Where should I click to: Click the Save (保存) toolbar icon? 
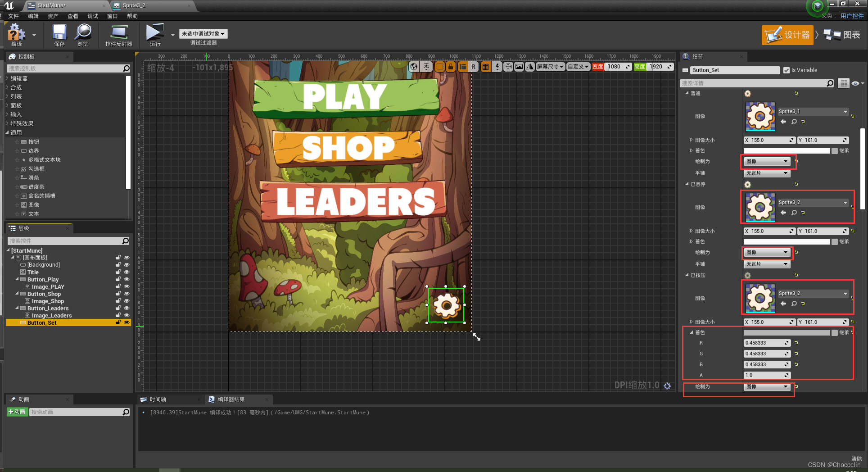(59, 35)
